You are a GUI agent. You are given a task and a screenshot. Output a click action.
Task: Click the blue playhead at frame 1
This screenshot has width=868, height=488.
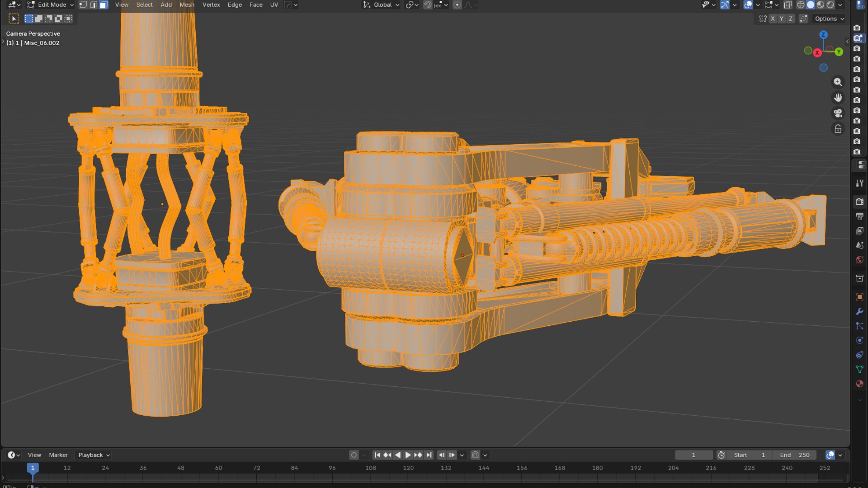[x=33, y=468]
